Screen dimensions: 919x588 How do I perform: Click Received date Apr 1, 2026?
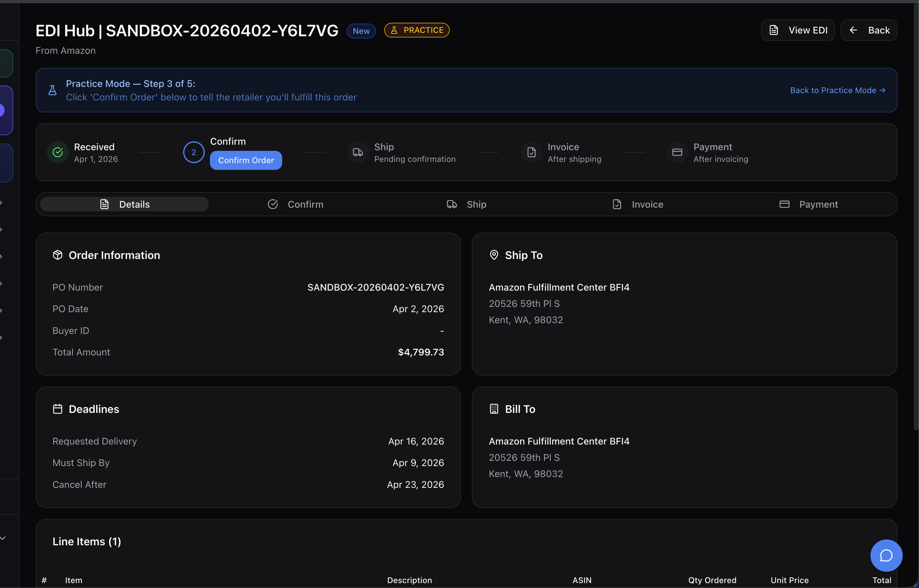pyautogui.click(x=96, y=159)
